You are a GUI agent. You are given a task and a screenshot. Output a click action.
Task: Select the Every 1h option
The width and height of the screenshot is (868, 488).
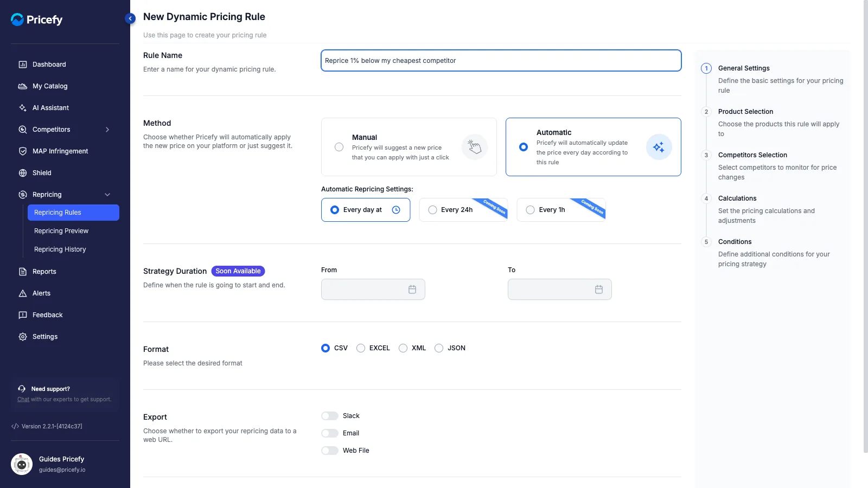pos(561,210)
